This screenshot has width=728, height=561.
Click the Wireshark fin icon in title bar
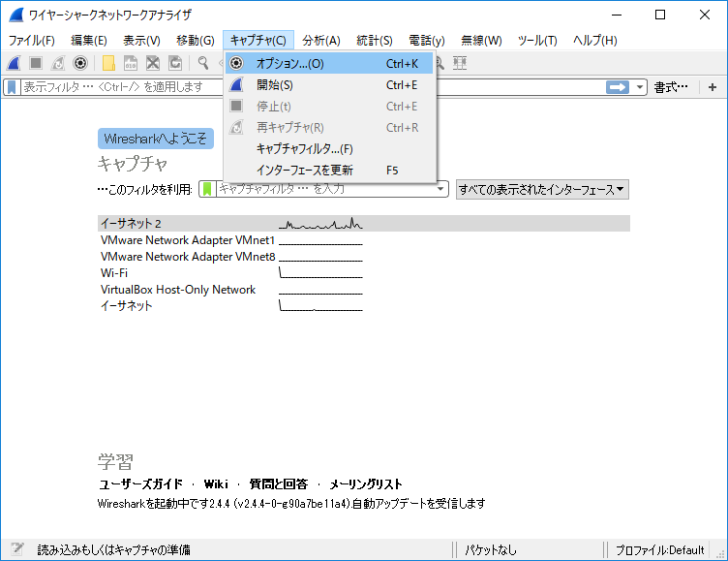point(16,15)
